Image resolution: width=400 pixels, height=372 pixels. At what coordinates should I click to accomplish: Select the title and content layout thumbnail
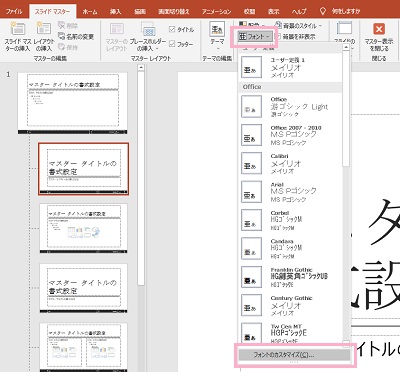point(83,228)
